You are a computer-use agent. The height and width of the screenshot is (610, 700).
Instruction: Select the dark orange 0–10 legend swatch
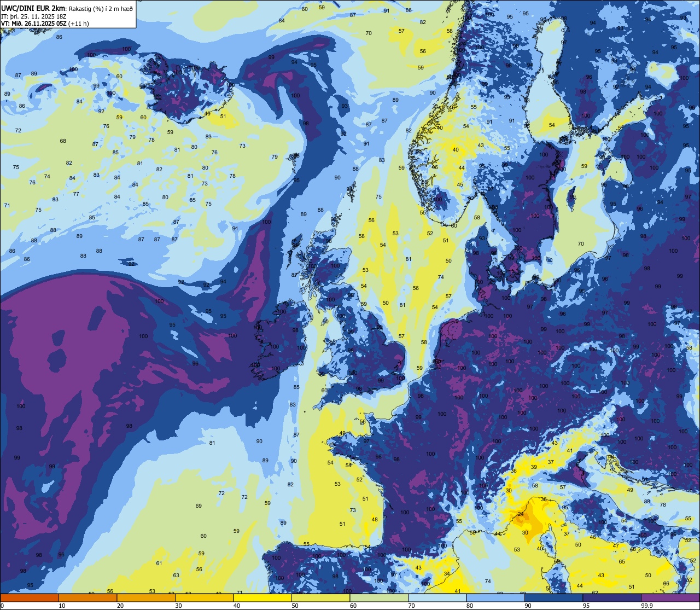pyautogui.click(x=30, y=597)
